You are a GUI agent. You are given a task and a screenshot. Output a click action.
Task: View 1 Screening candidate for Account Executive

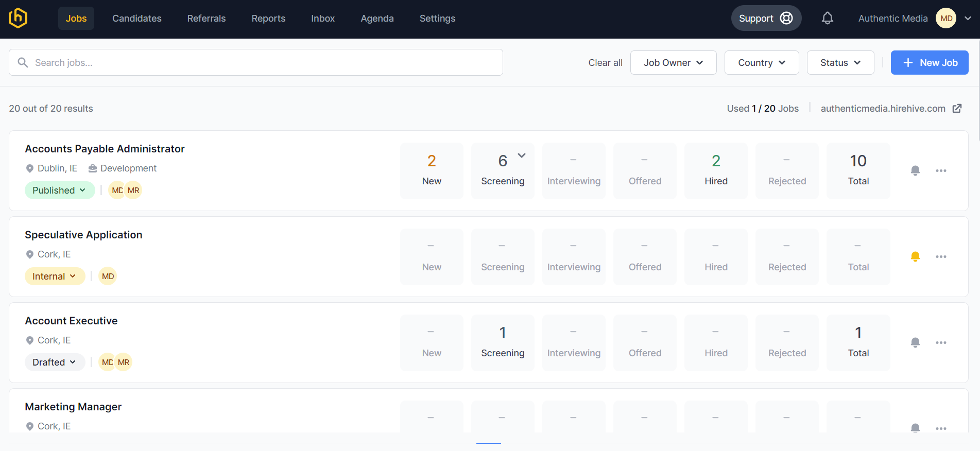(503, 343)
